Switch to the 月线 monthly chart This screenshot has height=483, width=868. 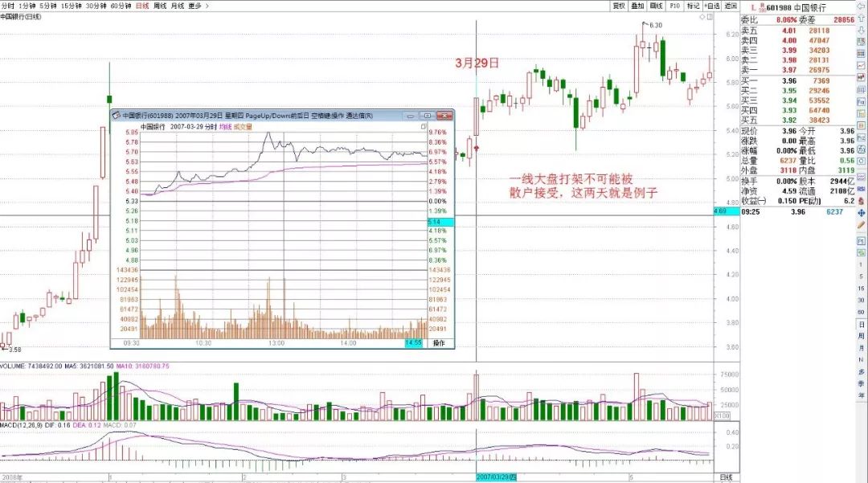pos(177,6)
